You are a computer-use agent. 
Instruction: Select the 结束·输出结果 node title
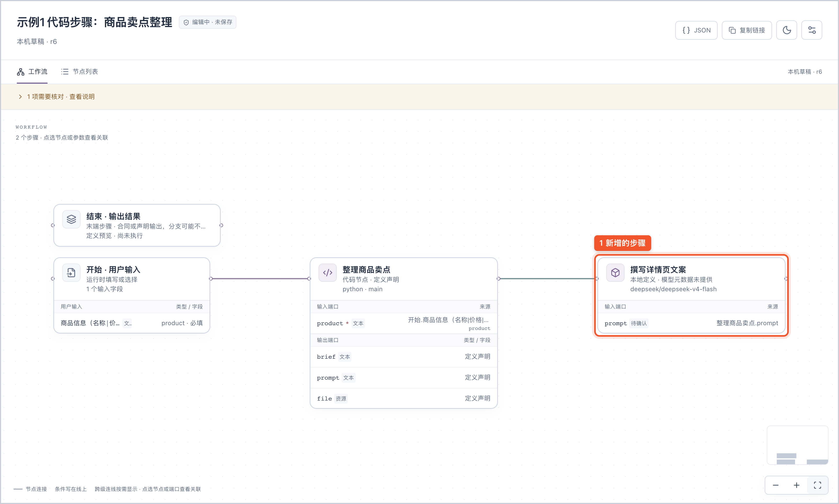(x=113, y=216)
